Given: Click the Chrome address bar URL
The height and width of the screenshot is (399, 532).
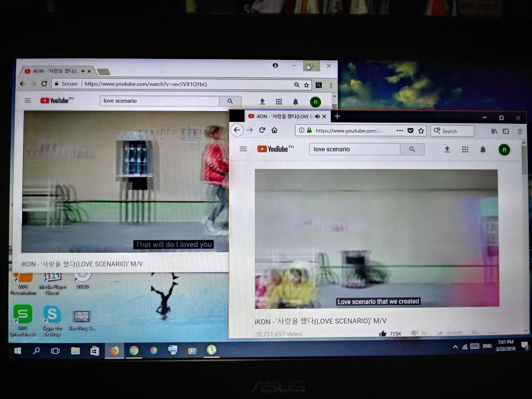Looking at the screenshot, I should [x=146, y=84].
